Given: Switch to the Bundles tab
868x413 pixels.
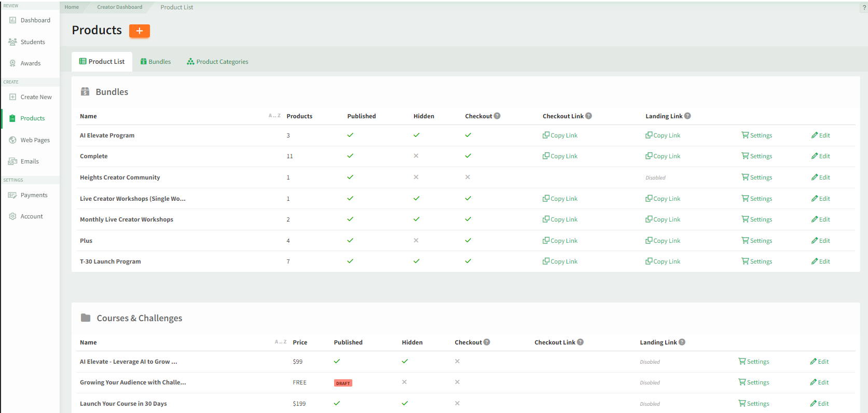Looking at the screenshot, I should (156, 62).
